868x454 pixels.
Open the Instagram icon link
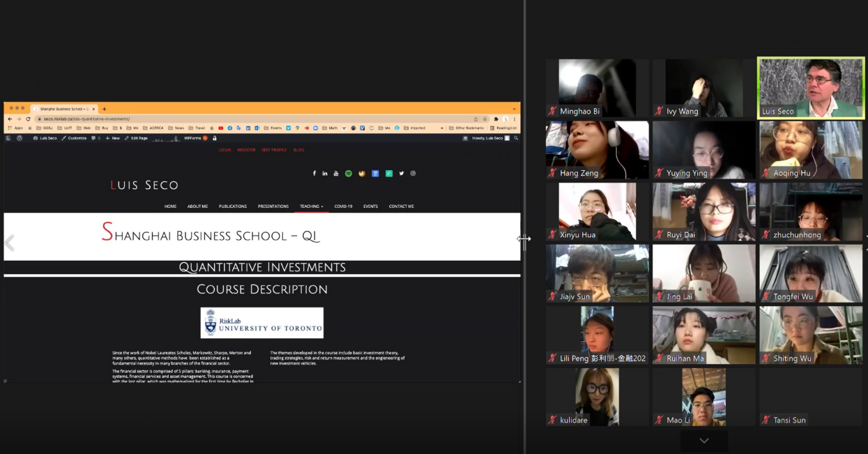[x=413, y=174]
